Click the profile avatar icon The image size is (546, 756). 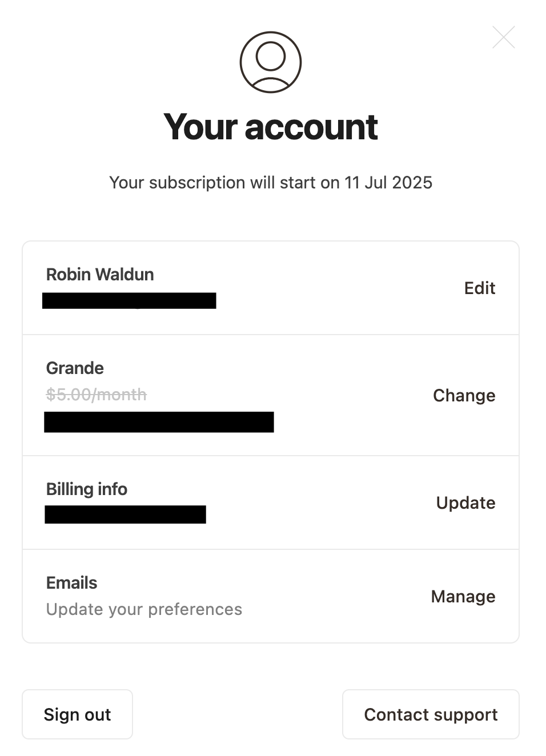[x=271, y=62]
